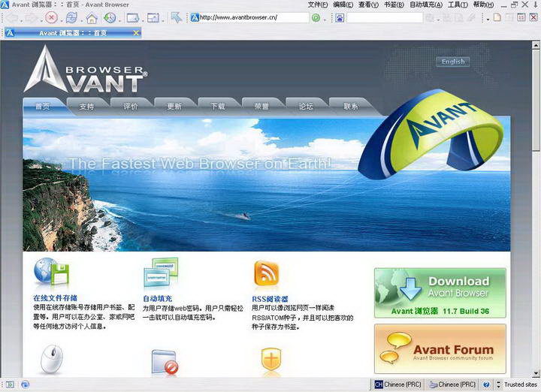The image size is (541, 392).
Task: Click the new blank page icon
Action: pyautogui.click(x=497, y=17)
